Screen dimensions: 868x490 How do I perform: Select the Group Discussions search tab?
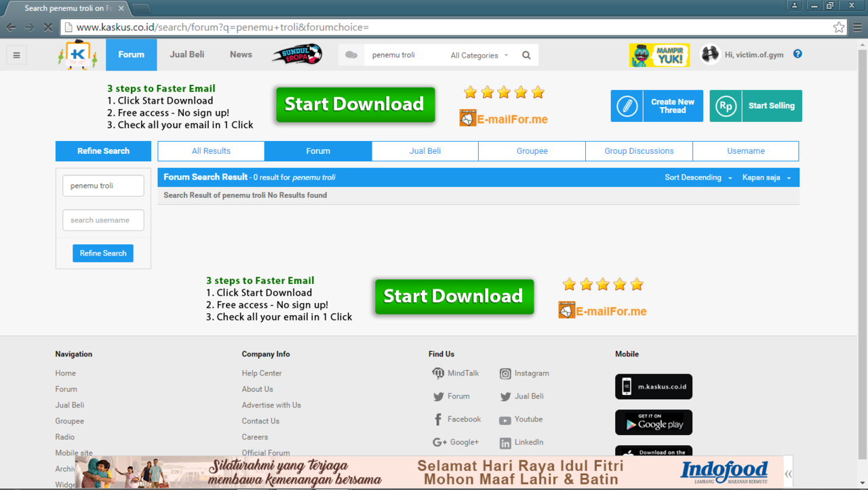pyautogui.click(x=639, y=151)
